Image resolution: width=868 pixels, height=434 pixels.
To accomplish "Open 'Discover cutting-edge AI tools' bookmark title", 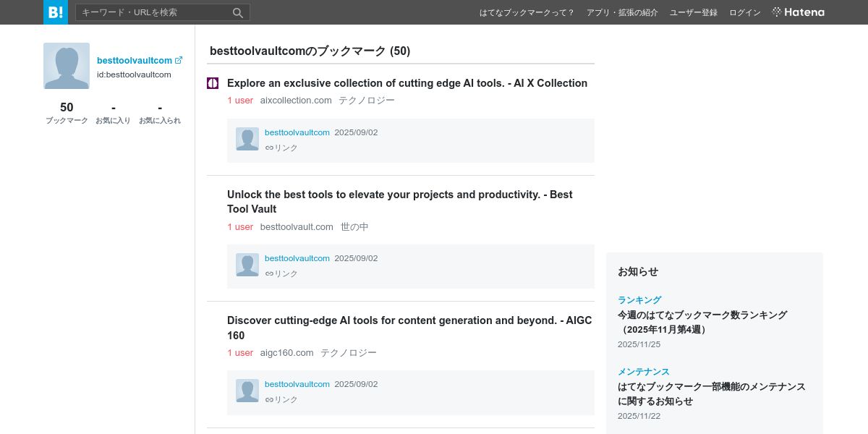I will pos(409,328).
